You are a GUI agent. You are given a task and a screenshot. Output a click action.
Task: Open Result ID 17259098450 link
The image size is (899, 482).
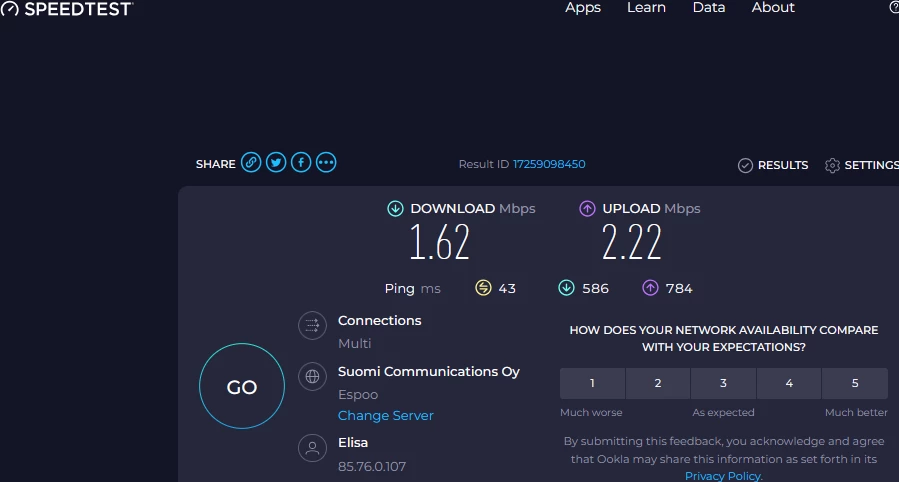pyautogui.click(x=549, y=164)
